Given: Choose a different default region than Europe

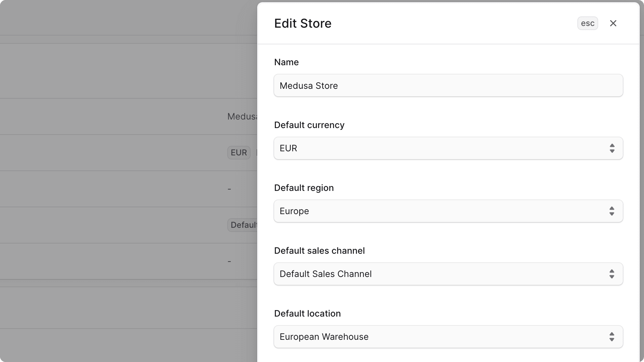Looking at the screenshot, I should pos(448,211).
